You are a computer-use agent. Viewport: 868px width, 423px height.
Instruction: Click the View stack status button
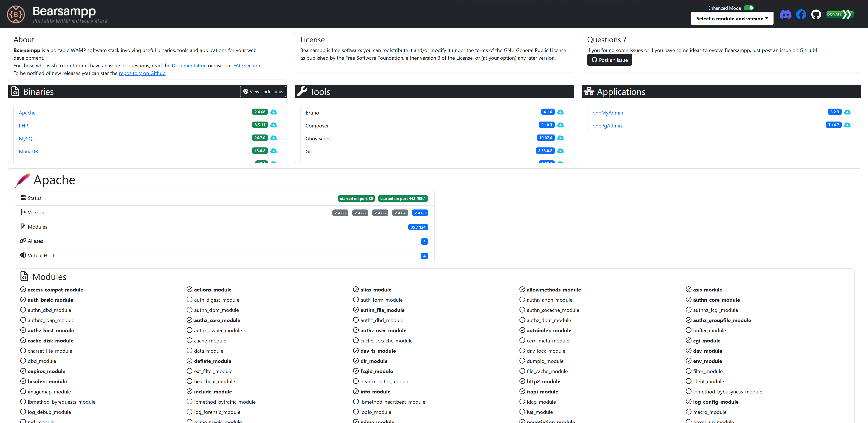click(263, 91)
